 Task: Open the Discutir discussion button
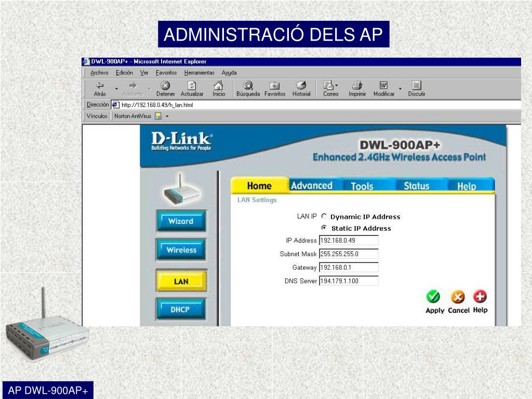(x=416, y=89)
